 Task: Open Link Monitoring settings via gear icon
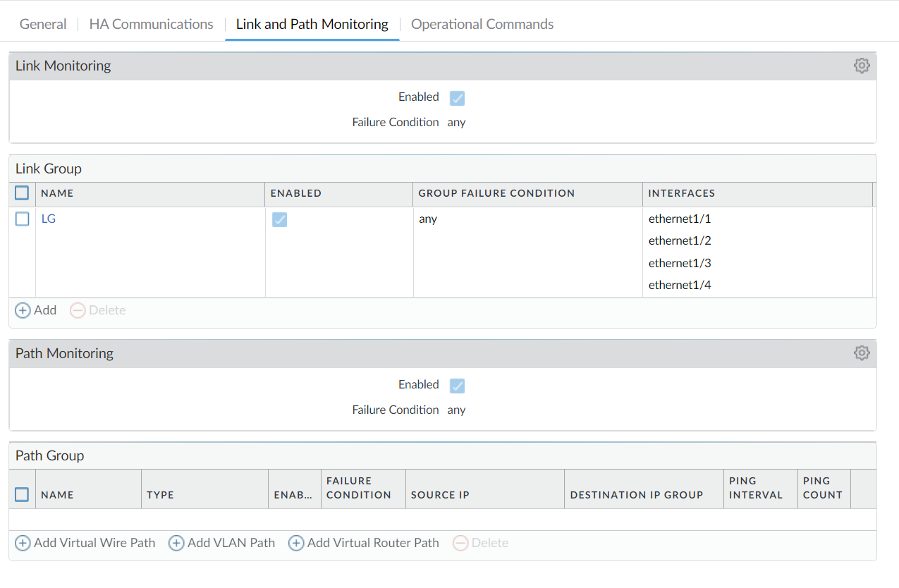click(862, 65)
